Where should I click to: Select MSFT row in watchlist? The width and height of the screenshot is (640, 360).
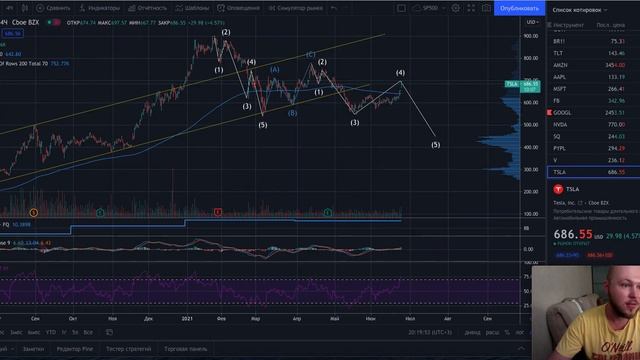(593, 89)
